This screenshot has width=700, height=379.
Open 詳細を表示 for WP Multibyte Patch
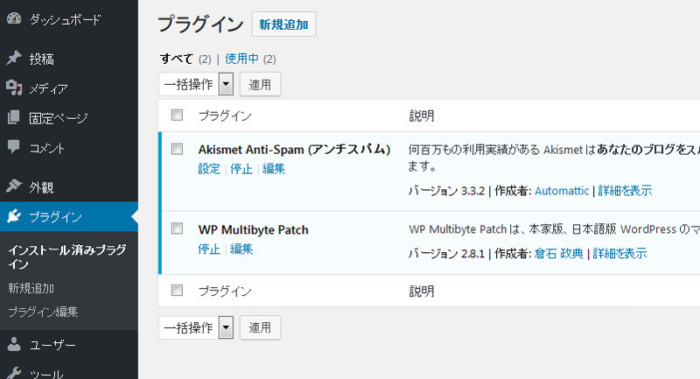(620, 254)
